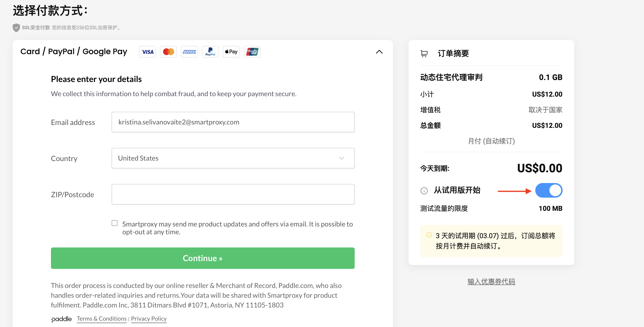Click the shopping cart icon in order summary
Image resolution: width=644 pixels, height=327 pixels.
pos(424,53)
